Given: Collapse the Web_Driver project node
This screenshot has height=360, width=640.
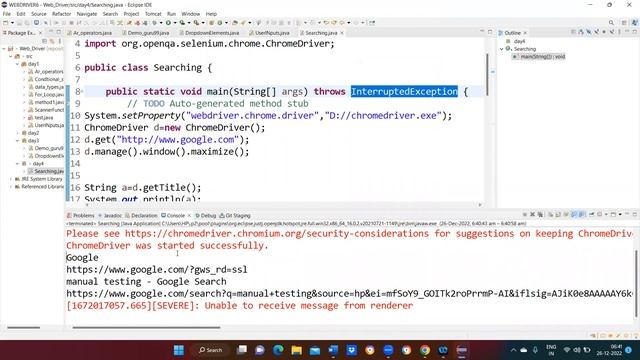Looking at the screenshot, I should tap(4, 49).
